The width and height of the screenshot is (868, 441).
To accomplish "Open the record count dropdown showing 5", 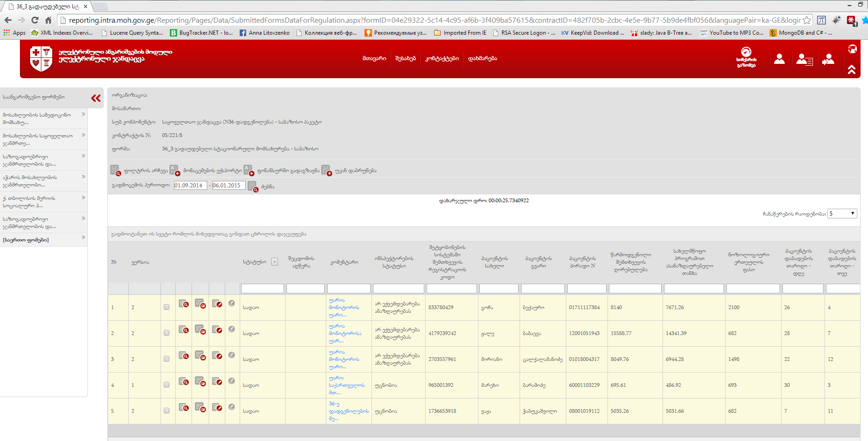I will pos(842,214).
